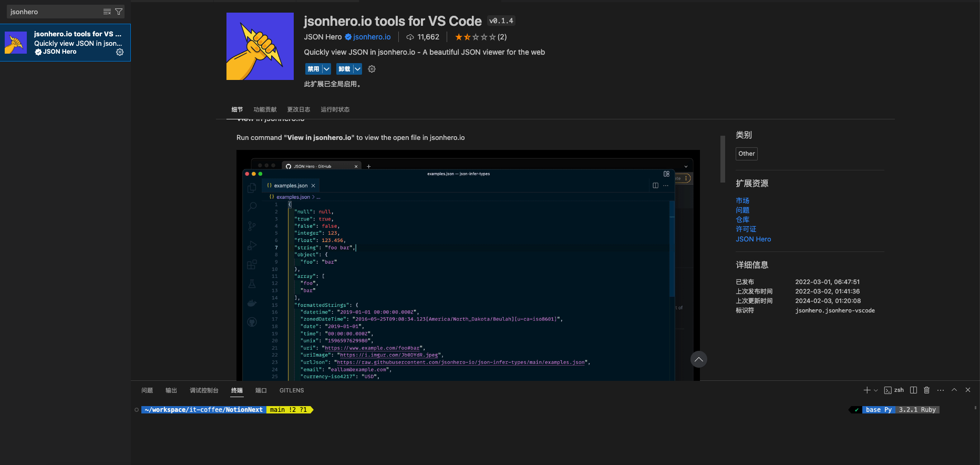This screenshot has height=465, width=980.
Task: Click the extension details scrollbar
Action: pos(723,159)
